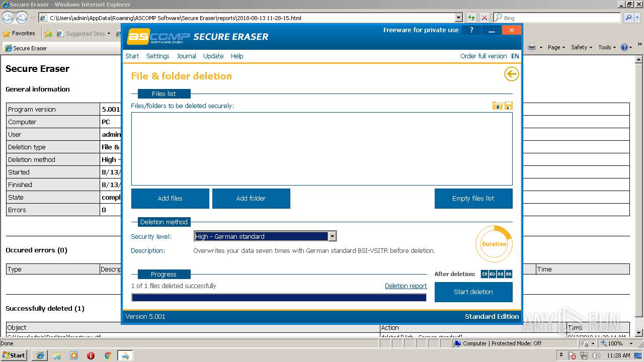Toggle the RB after-deletion option
Image resolution: width=644 pixels, height=362 pixels.
[501, 274]
